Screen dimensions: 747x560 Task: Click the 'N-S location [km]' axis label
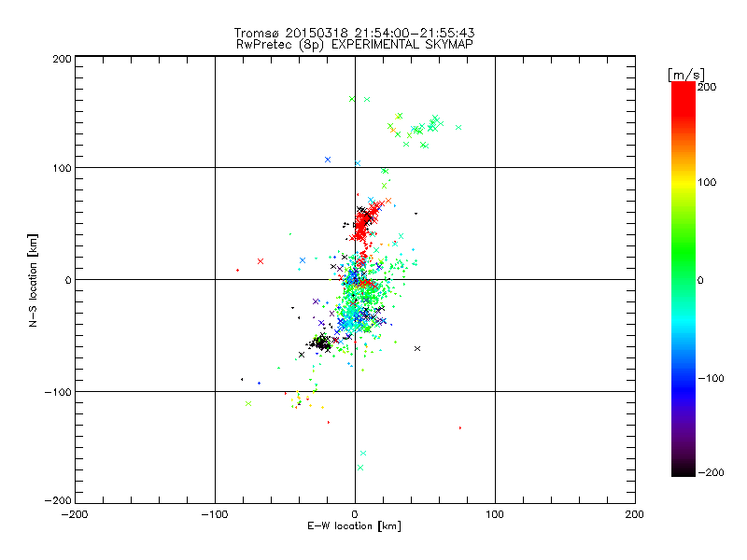tap(33, 280)
